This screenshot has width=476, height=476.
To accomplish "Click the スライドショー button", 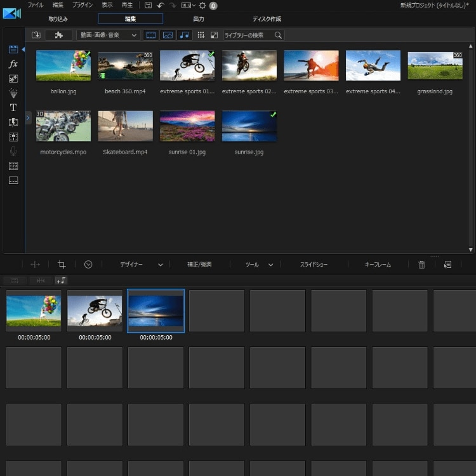I will pyautogui.click(x=314, y=265).
